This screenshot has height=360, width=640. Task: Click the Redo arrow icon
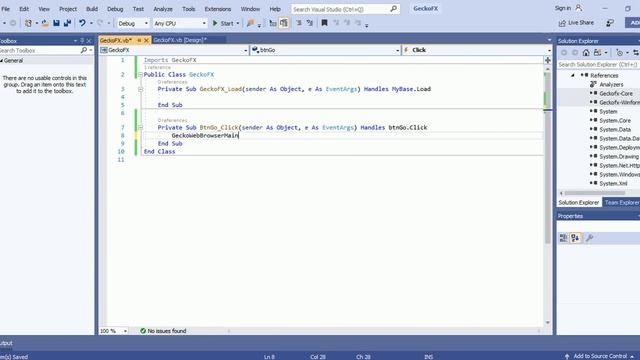[100, 23]
